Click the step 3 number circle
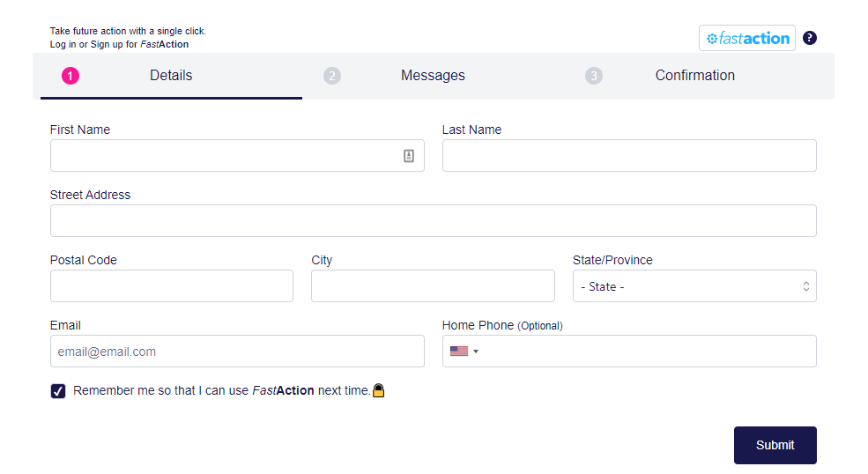The image size is (868, 474). pos(594,76)
